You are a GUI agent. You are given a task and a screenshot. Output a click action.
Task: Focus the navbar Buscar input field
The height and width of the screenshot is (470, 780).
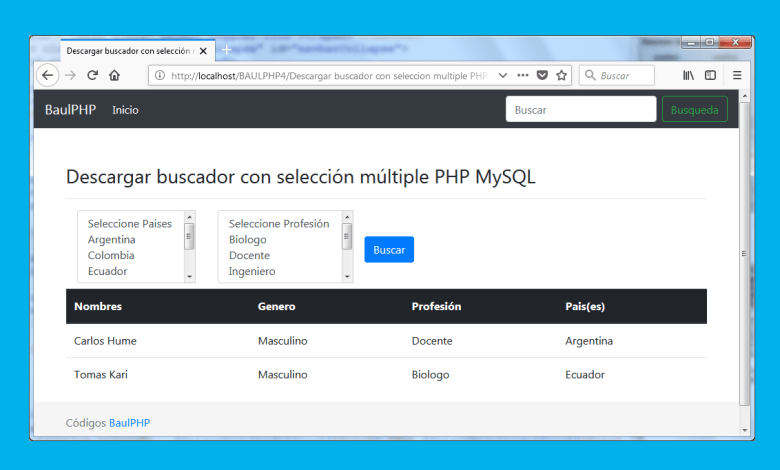tap(580, 110)
